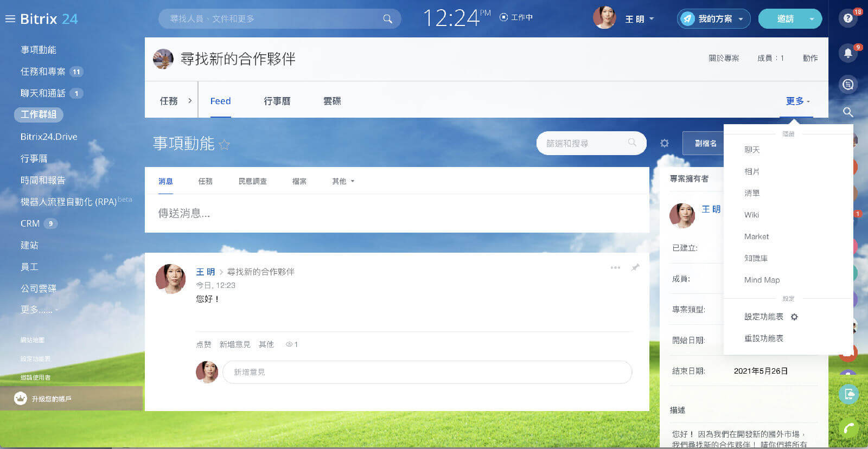Click the magnifier icon in the right sidebar
The image size is (868, 449).
(x=848, y=112)
